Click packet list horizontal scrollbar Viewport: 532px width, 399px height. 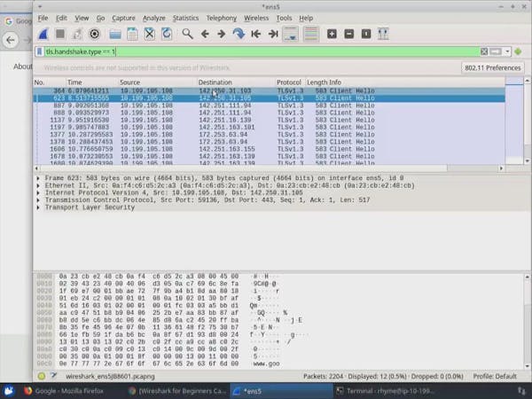click(x=270, y=168)
